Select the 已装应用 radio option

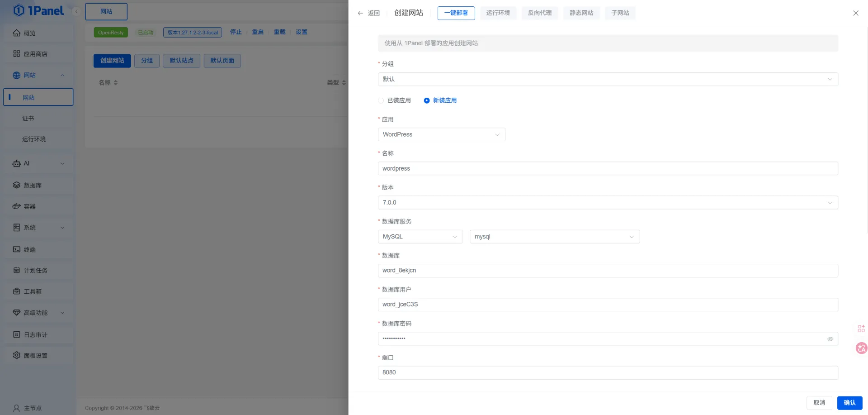click(394, 100)
